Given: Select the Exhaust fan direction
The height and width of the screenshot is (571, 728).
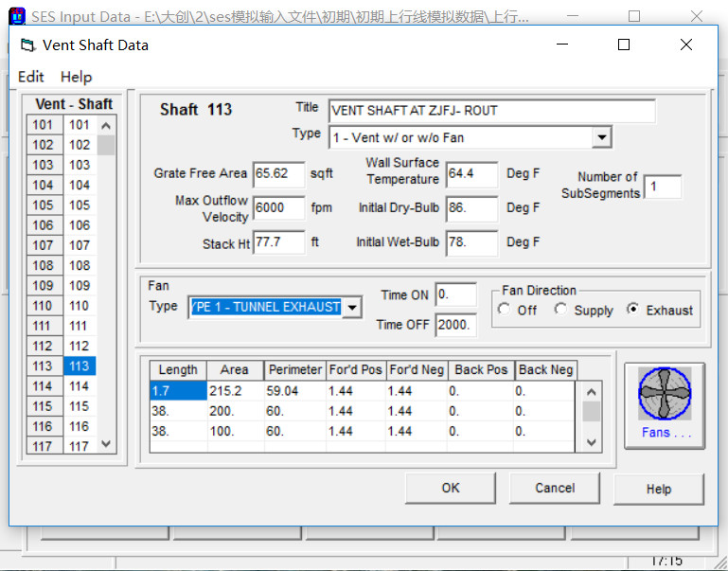Looking at the screenshot, I should (632, 311).
